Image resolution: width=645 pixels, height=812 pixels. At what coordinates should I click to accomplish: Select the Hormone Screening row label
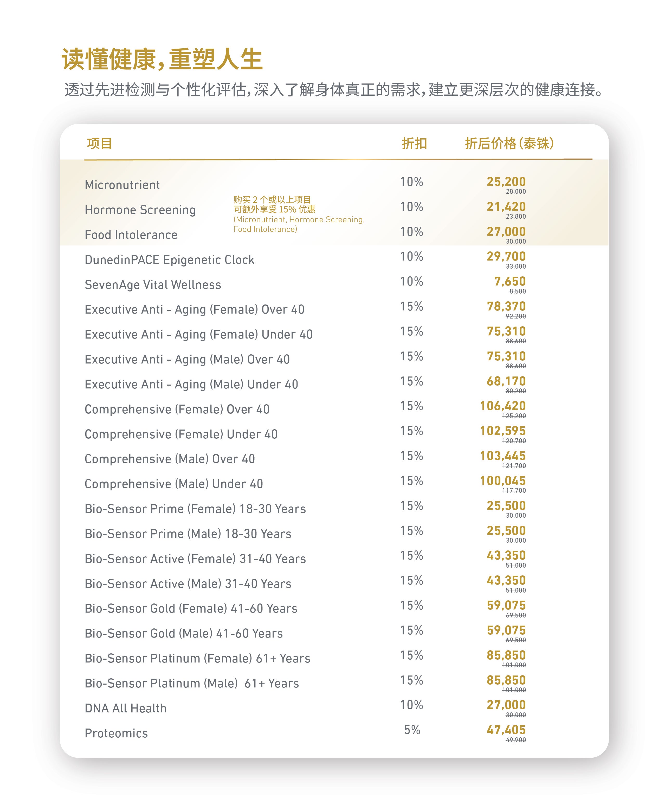coord(140,210)
